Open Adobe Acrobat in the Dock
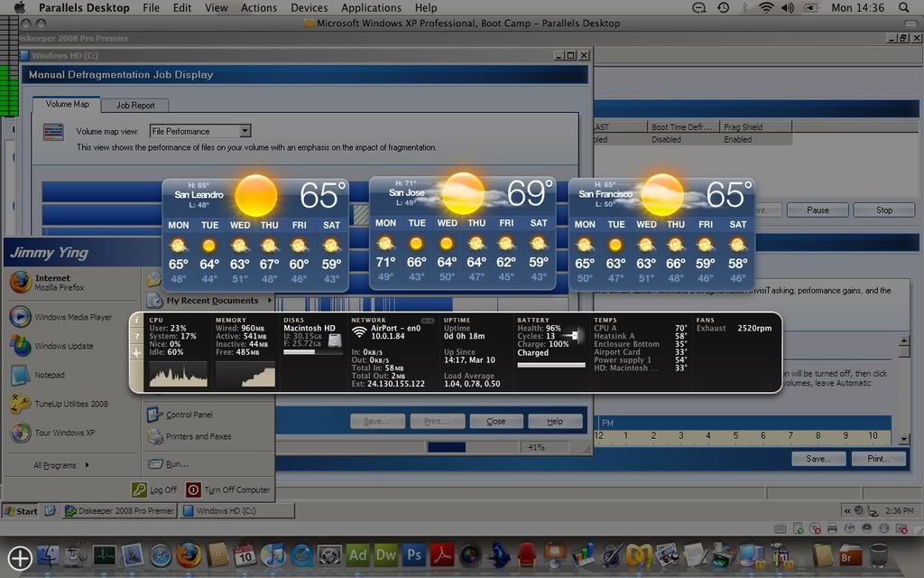924x578 pixels. coord(442,555)
